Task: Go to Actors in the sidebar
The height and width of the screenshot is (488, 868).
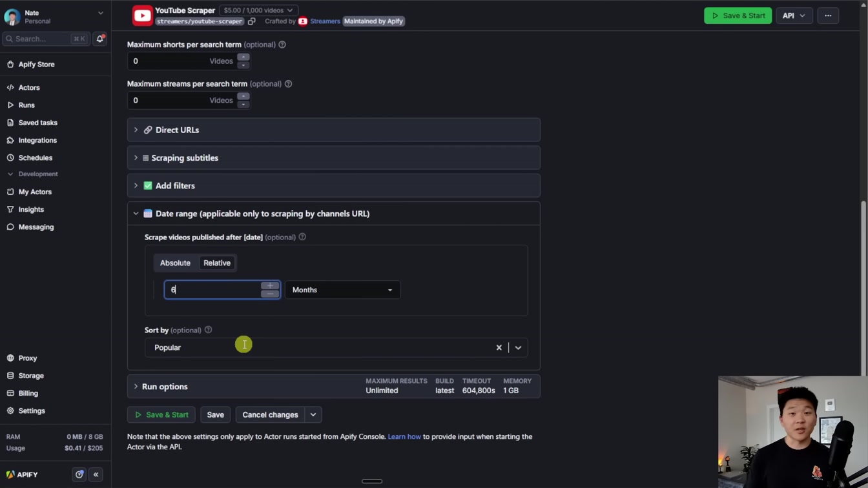Action: 29,88
